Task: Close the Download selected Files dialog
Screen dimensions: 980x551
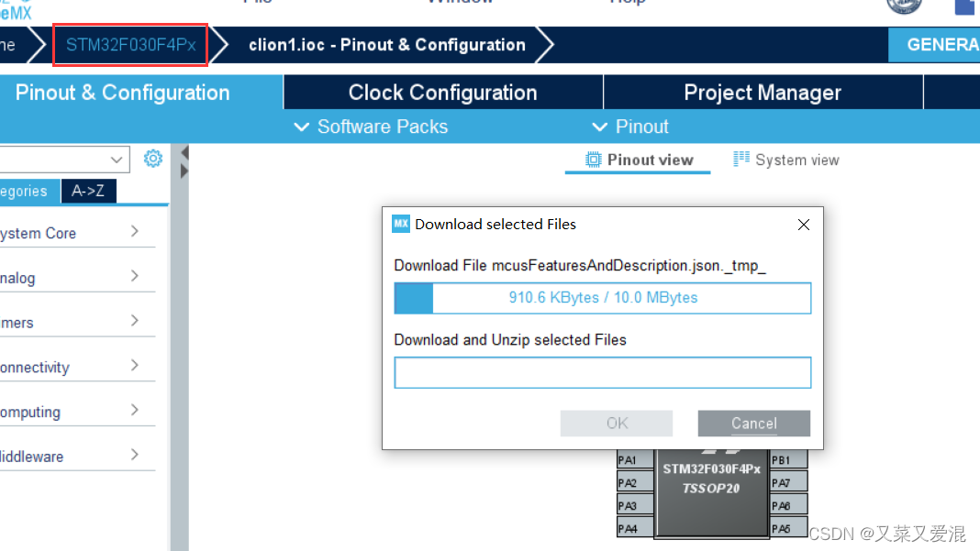Action: click(x=804, y=225)
